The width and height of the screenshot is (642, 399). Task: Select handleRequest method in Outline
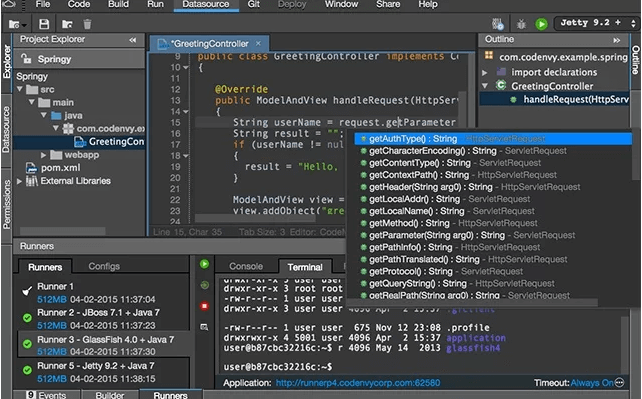coord(555,99)
